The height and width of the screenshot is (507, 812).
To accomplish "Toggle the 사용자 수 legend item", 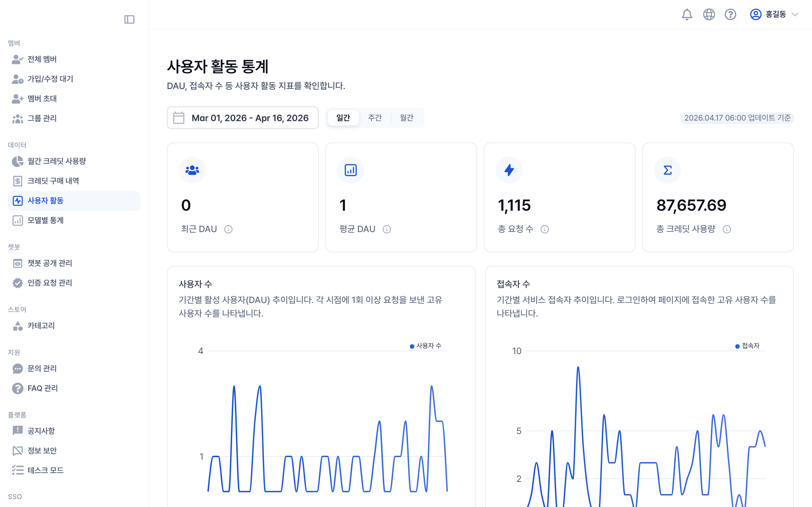I will (426, 346).
